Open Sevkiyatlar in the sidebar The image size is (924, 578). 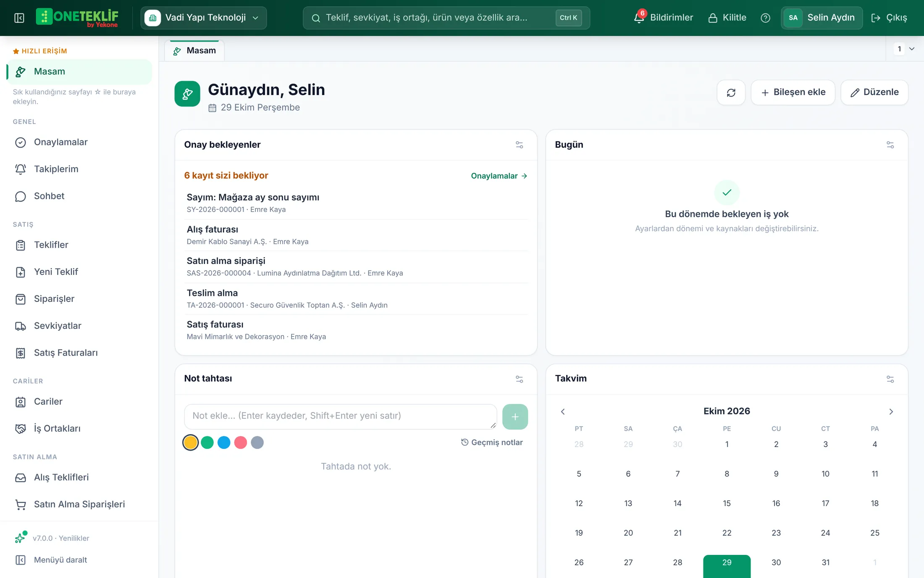(x=79, y=326)
